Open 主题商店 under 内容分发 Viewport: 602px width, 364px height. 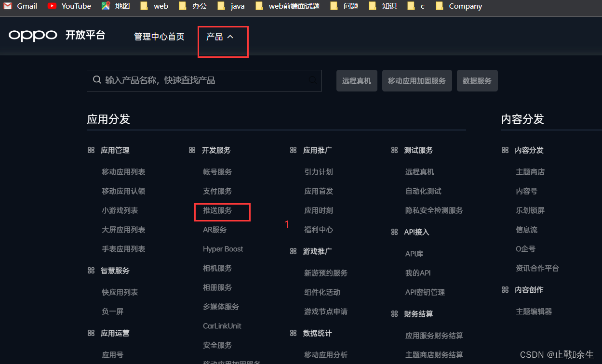530,172
